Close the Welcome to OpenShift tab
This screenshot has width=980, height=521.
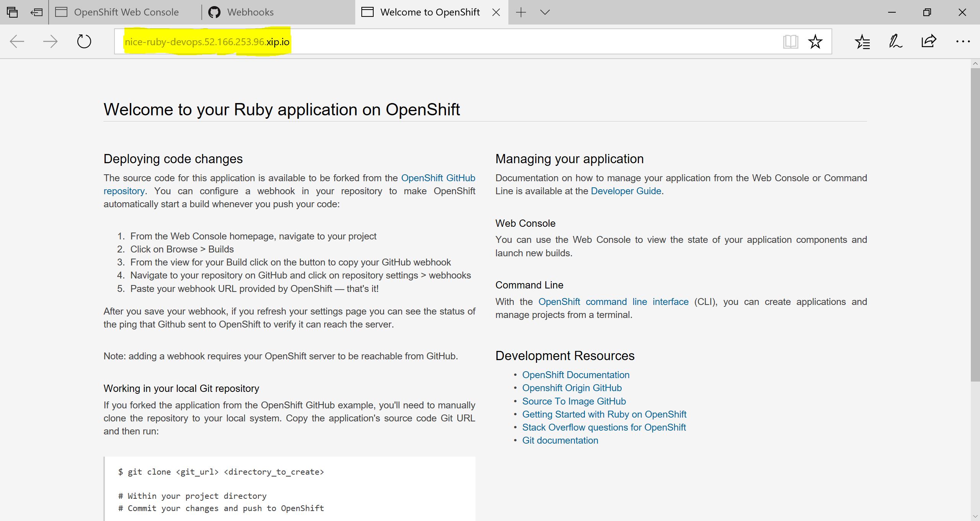point(496,12)
